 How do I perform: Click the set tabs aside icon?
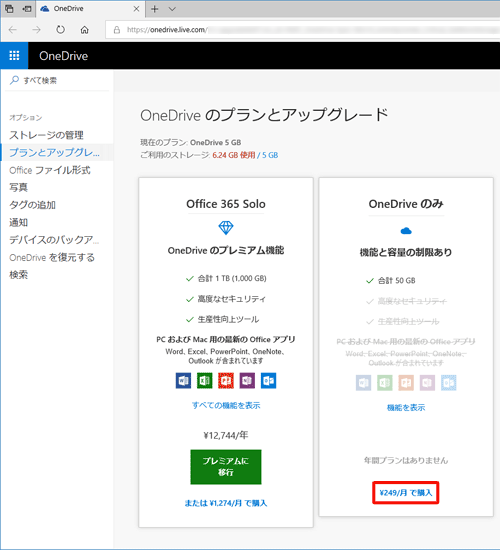tap(27, 9)
